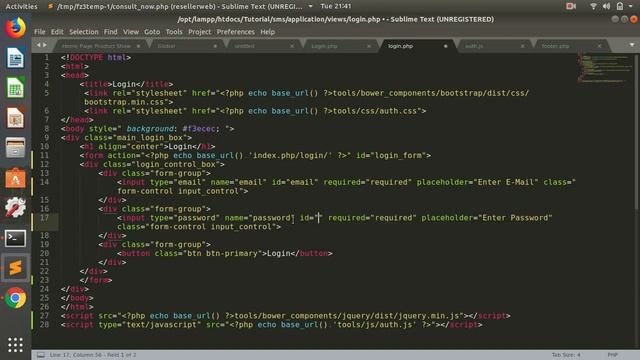Launch LibreOffice Impress from the dock

coord(16,118)
